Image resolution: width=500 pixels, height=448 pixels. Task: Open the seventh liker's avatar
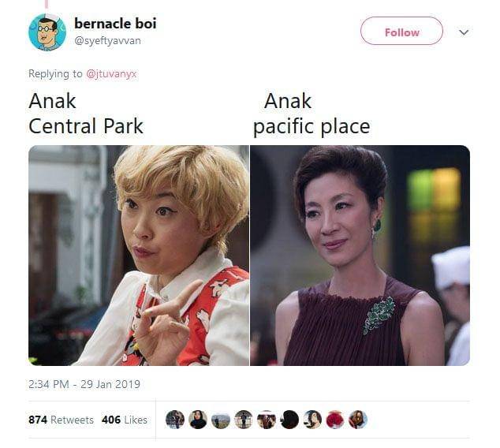click(x=312, y=420)
